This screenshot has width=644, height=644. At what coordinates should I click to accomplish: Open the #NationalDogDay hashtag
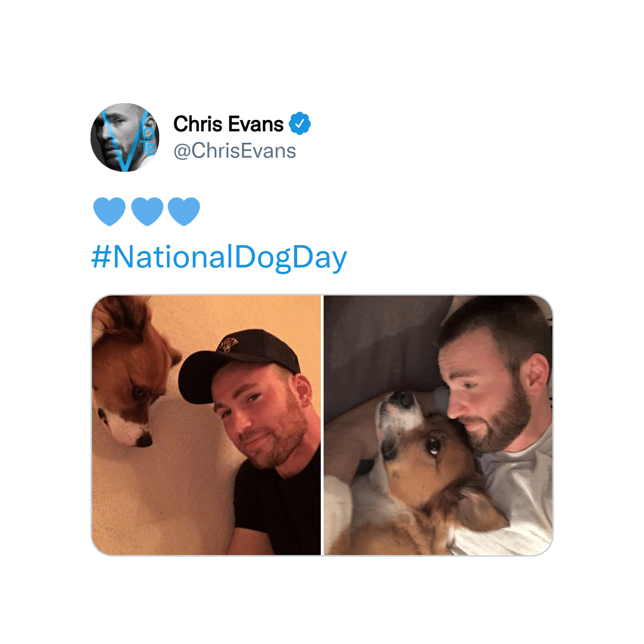click(x=219, y=257)
